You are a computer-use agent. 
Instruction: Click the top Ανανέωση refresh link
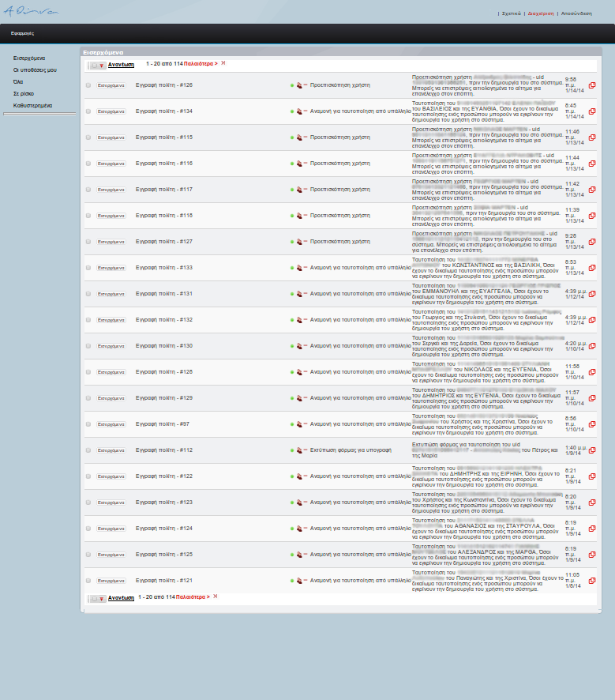121,65
